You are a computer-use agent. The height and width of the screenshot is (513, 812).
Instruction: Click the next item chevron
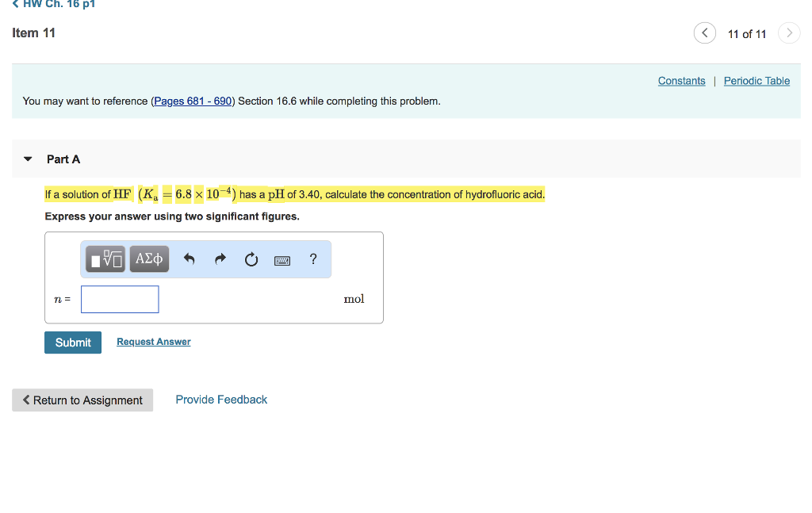point(789,33)
